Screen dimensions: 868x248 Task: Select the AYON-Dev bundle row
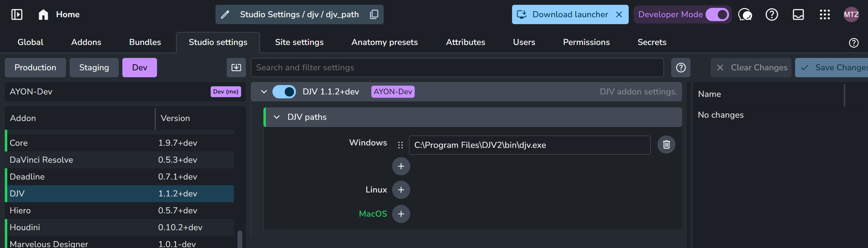[x=125, y=92]
